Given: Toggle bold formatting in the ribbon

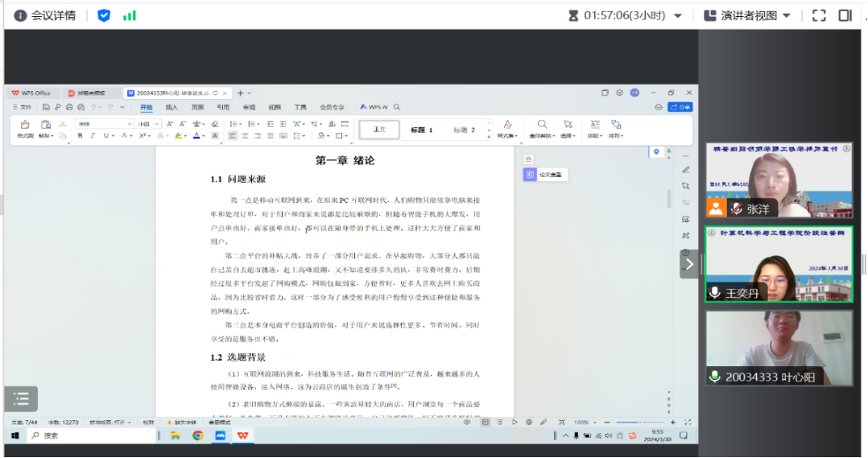Looking at the screenshot, I should tap(81, 136).
